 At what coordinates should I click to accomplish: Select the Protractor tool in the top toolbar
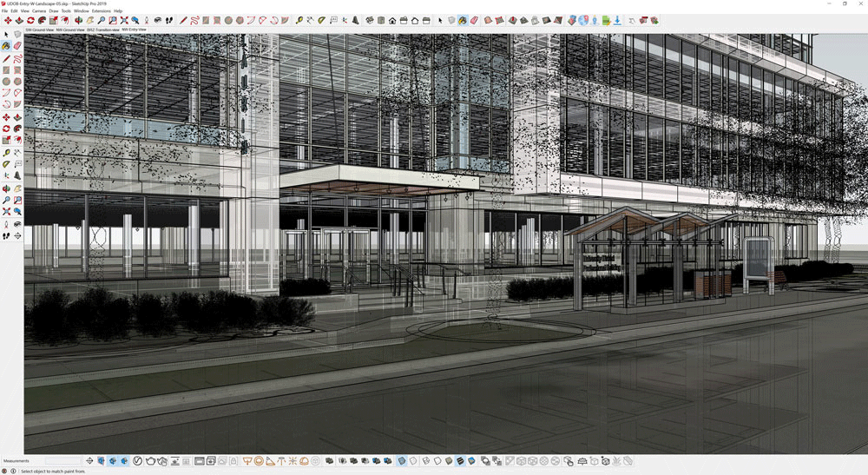click(322, 21)
